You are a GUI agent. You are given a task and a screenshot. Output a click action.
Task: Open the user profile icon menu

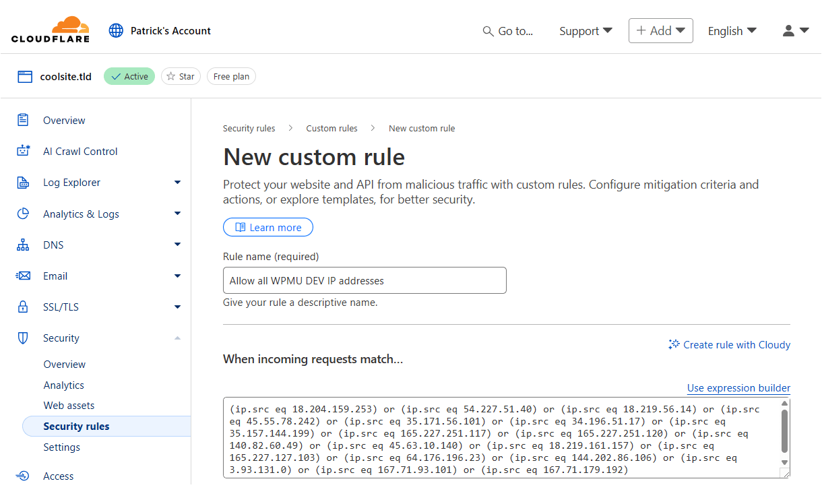pos(795,31)
